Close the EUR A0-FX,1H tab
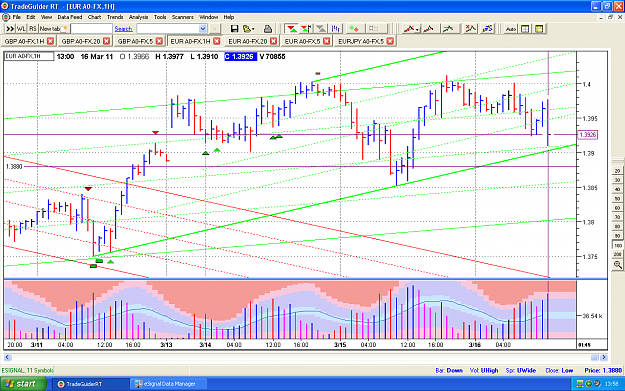625x391 pixels. coord(216,41)
